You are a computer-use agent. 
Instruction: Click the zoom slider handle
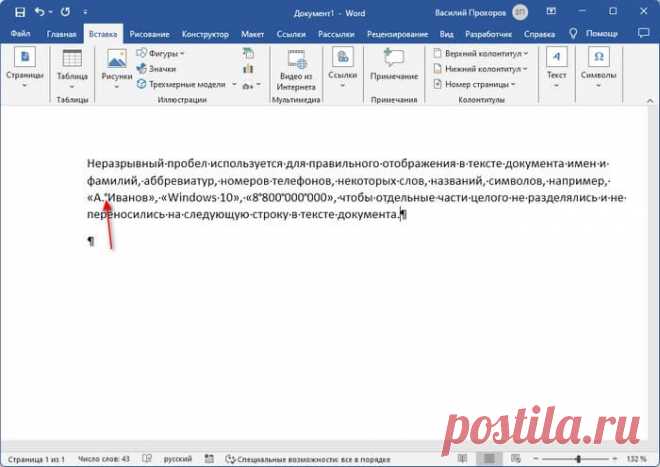pos(579,459)
